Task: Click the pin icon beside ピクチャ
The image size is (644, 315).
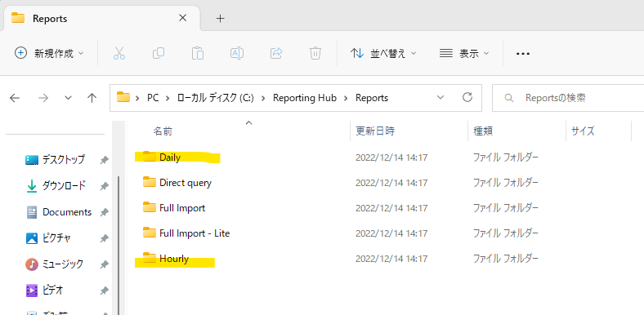Action: pos(105,239)
